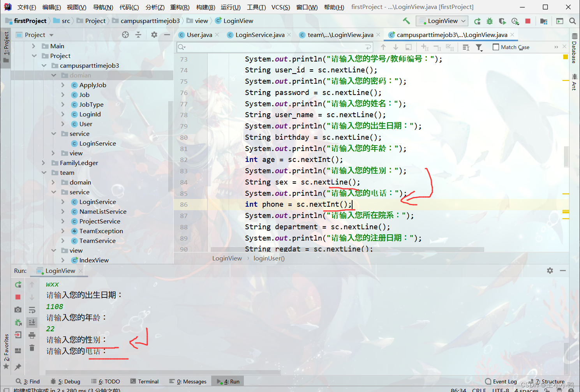Screen dimensions: 580x392
Task: Select NameListService in project tree
Action: [x=103, y=211]
